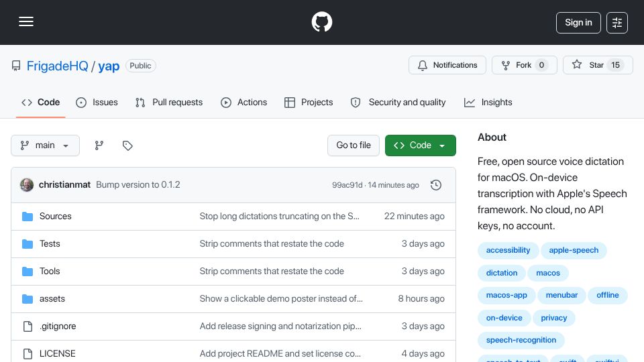Open the Tools folder
Viewport: 644px width, 362px height.
pyautogui.click(x=50, y=271)
